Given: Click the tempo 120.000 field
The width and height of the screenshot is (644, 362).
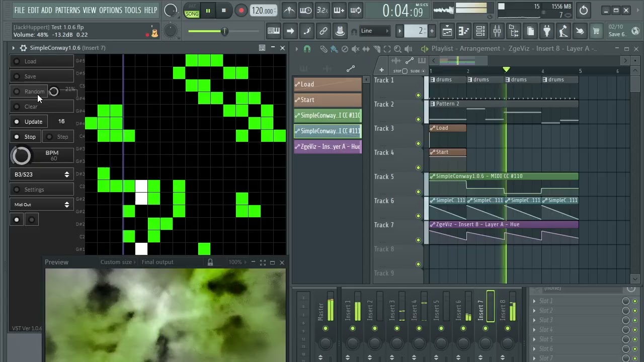Looking at the screenshot, I should pos(263,11).
